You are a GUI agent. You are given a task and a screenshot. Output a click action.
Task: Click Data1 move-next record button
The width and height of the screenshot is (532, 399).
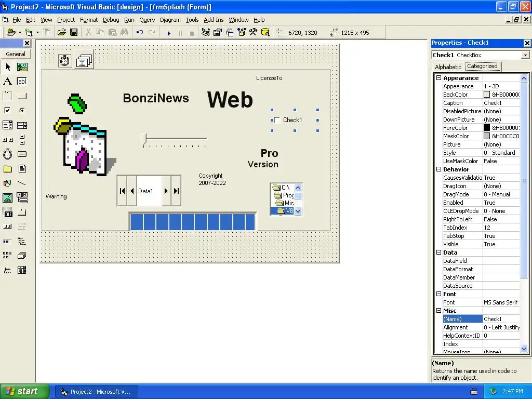click(166, 191)
